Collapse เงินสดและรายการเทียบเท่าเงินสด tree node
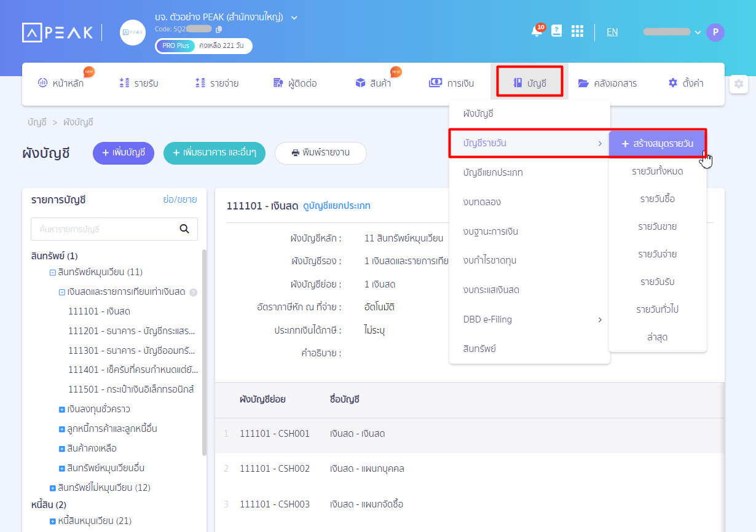 pyautogui.click(x=62, y=292)
